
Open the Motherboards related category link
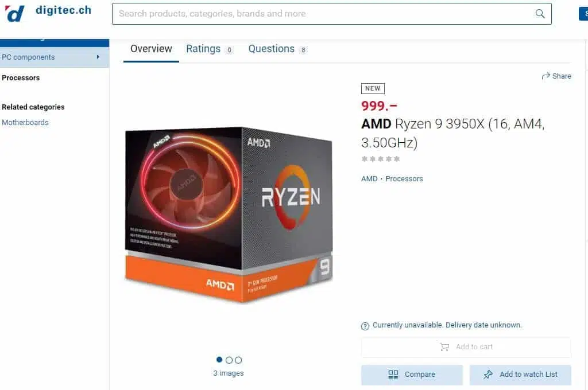(x=25, y=123)
